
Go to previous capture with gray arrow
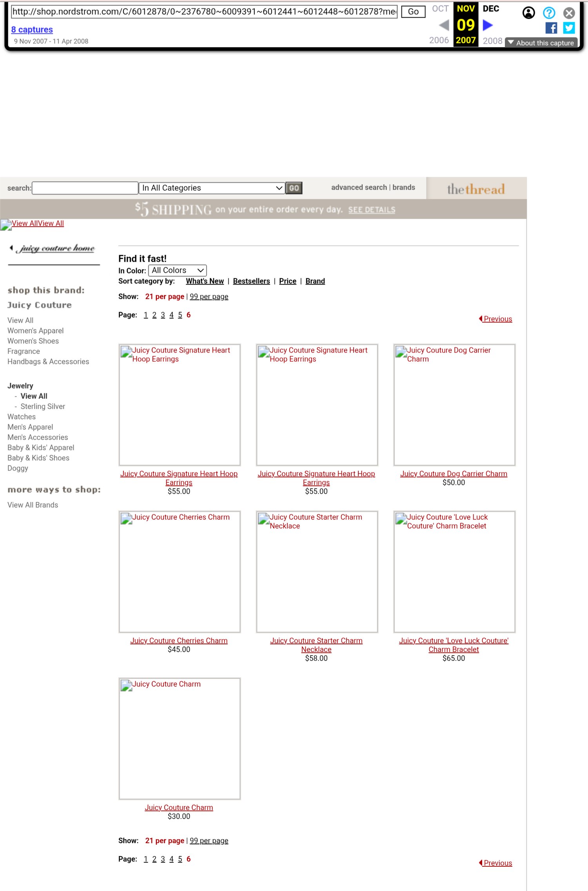click(x=444, y=25)
